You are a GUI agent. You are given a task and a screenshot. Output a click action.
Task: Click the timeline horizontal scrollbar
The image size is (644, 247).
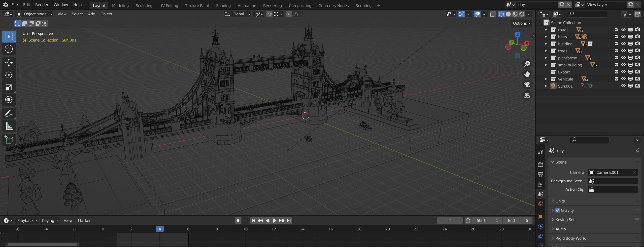(x=42, y=244)
